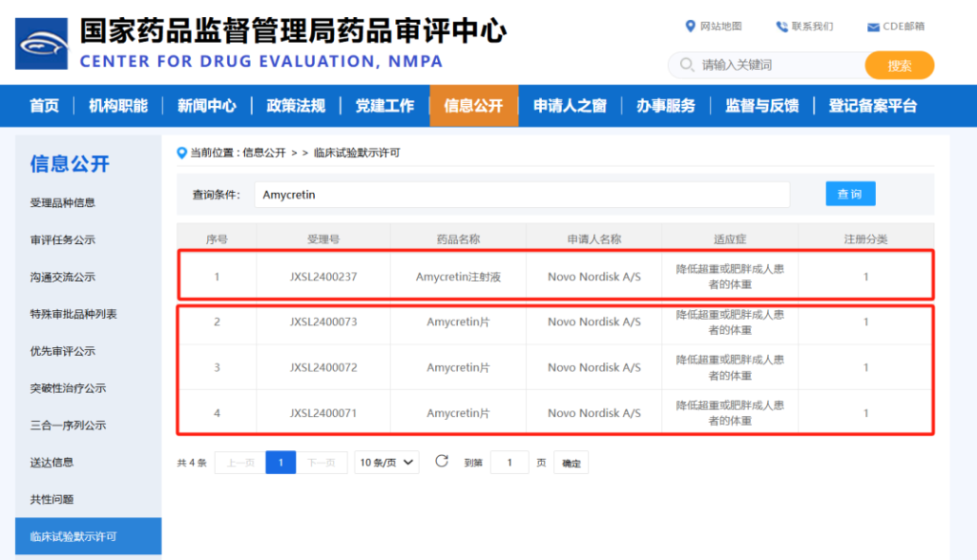Click the site map location pin icon
The height and width of the screenshot is (560, 977).
coord(690,26)
